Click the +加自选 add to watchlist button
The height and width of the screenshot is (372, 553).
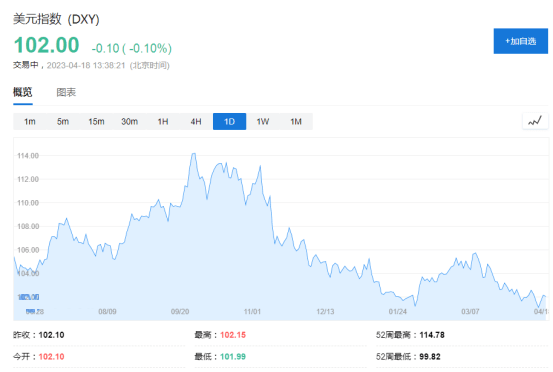(x=521, y=41)
